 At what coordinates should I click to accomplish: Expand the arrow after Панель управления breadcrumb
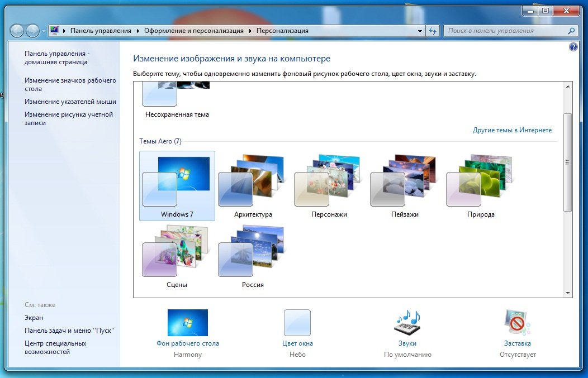click(137, 31)
